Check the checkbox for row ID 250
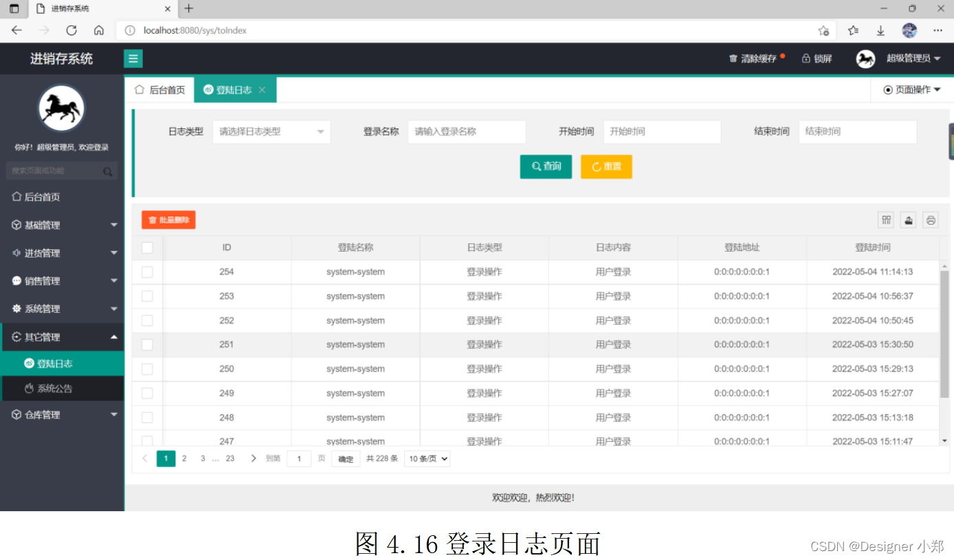954x560 pixels. [147, 369]
